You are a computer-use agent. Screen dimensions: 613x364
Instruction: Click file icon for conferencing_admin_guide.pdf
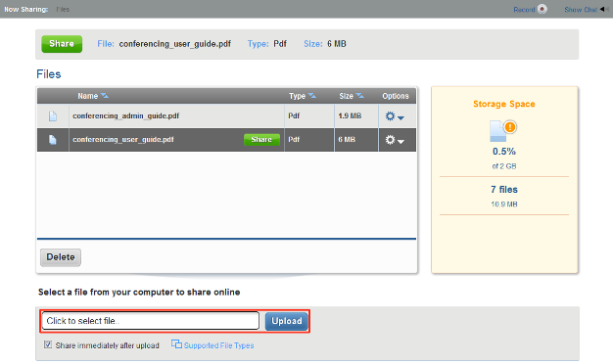53,116
